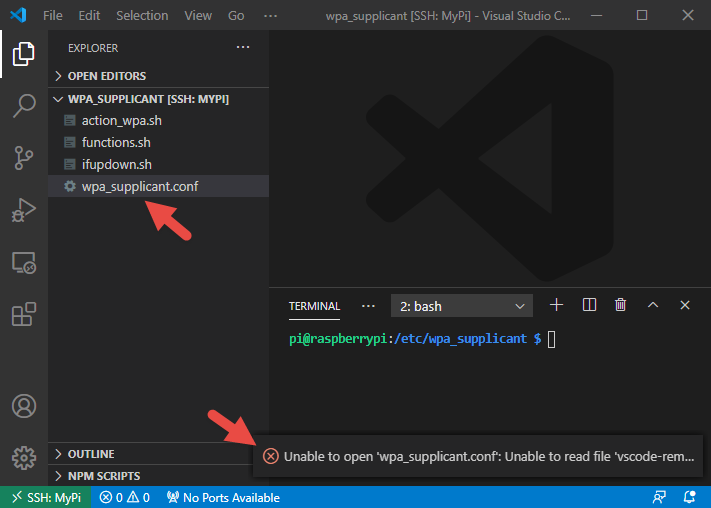This screenshot has width=711, height=508.
Task: Click the Unable to open notification message
Action: tap(489, 456)
